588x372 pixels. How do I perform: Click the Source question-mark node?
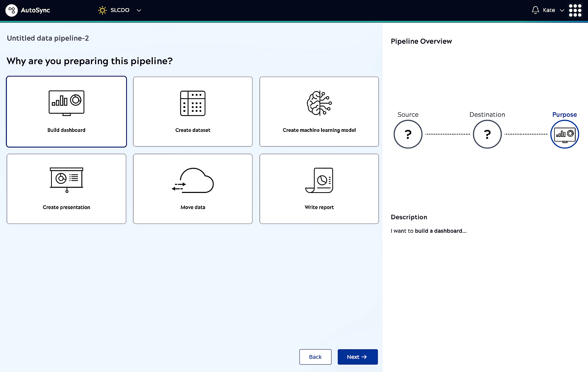408,134
